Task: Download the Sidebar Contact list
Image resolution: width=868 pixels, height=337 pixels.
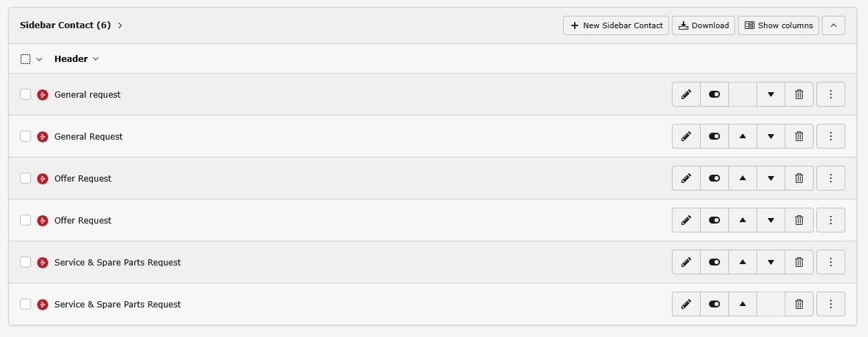Action: [x=703, y=25]
